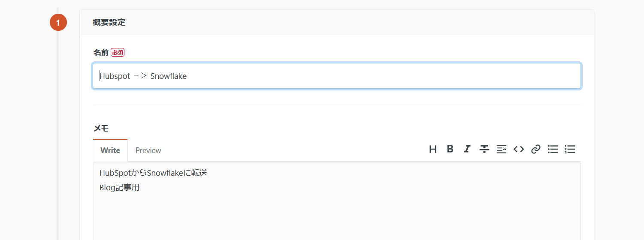Click the メモ section label

101,128
